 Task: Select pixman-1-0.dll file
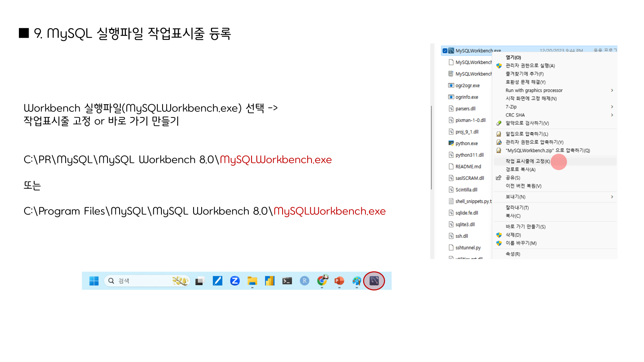pos(471,120)
